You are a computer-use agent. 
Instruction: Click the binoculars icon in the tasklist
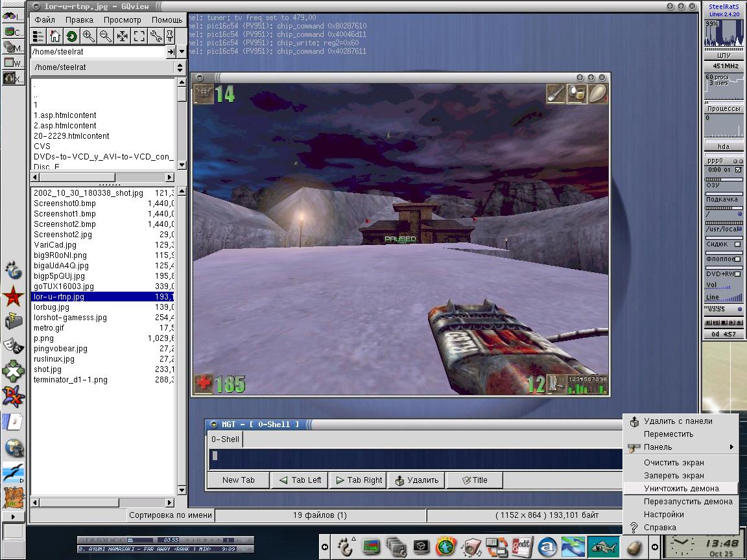click(10, 16)
